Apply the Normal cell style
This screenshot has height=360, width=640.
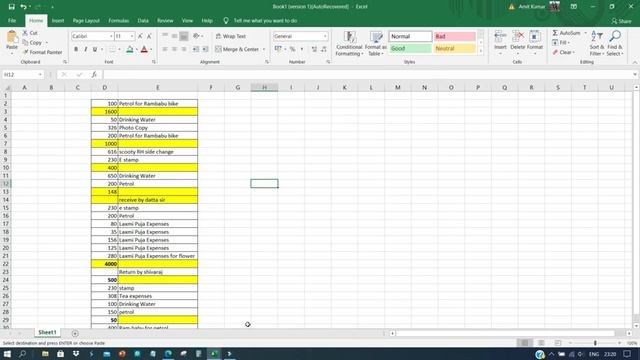tap(410, 36)
